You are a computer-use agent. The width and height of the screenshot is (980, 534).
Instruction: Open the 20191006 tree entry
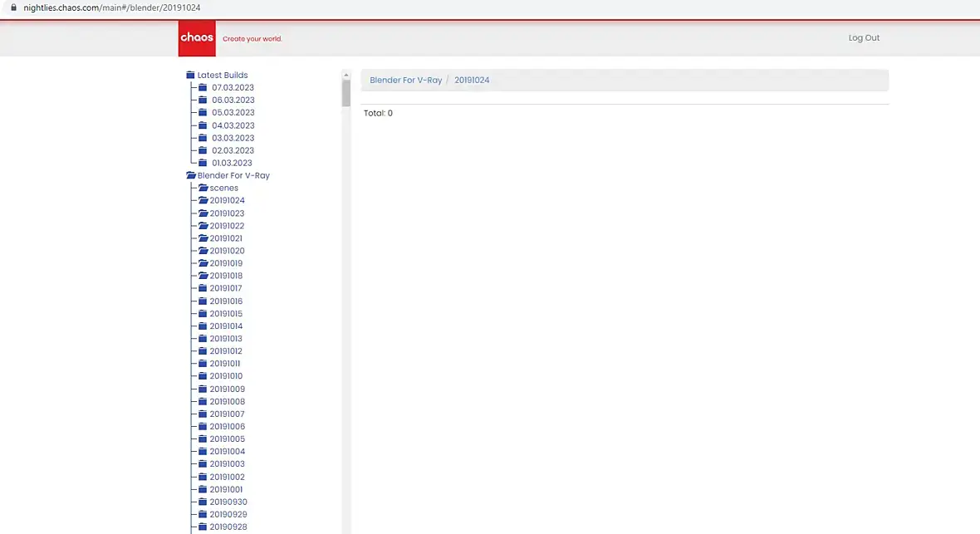tap(227, 426)
